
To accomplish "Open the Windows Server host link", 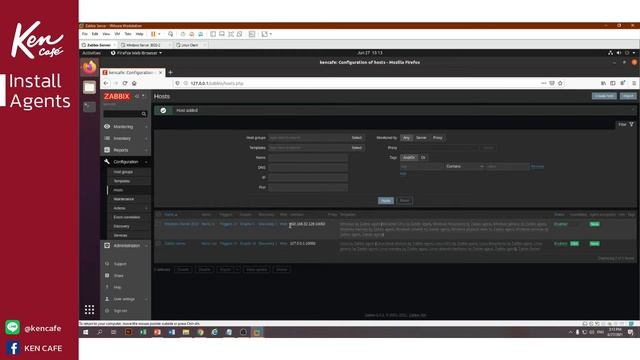I will pos(182,224).
